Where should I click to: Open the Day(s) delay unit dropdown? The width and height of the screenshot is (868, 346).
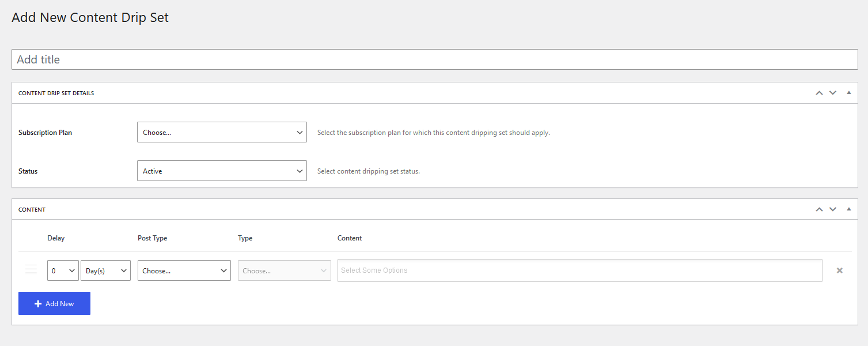pos(106,270)
